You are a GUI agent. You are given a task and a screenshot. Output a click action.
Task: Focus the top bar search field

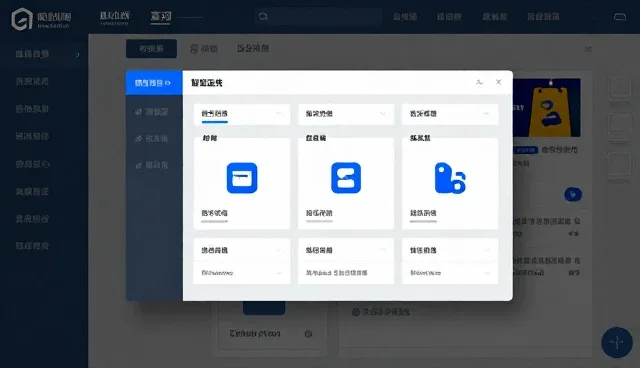tap(318, 16)
